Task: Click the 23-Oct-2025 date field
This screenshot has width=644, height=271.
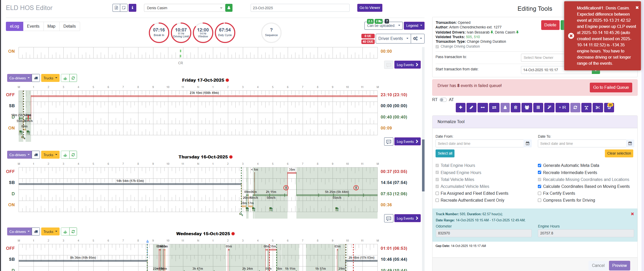Action: click(x=300, y=8)
